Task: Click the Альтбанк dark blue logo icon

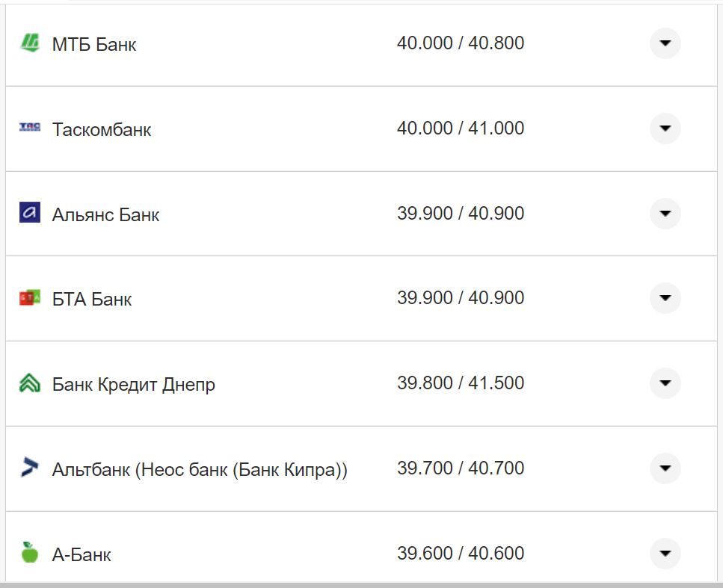Action: (29, 468)
